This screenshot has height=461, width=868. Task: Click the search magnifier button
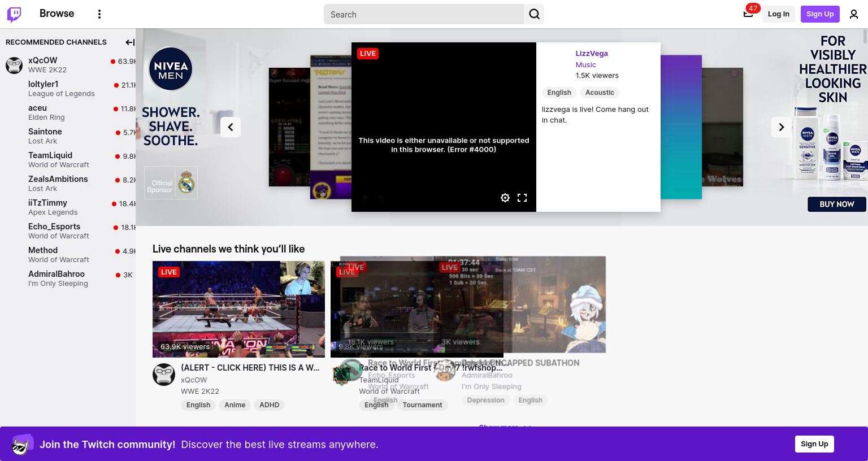click(x=535, y=14)
